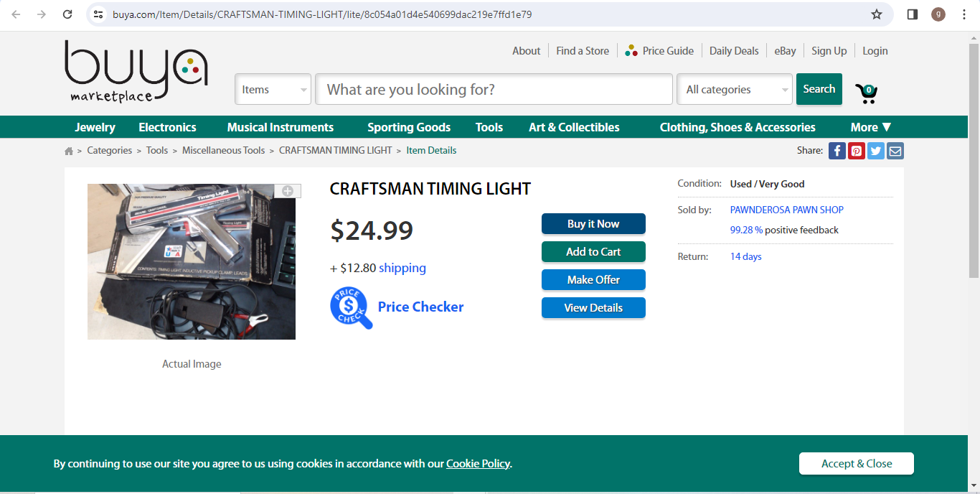
Task: Open Price Guide link
Action: pyautogui.click(x=668, y=51)
